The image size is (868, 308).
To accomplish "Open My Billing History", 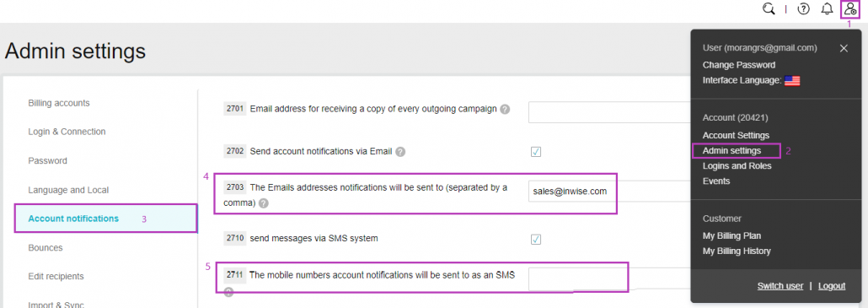I will 737,251.
